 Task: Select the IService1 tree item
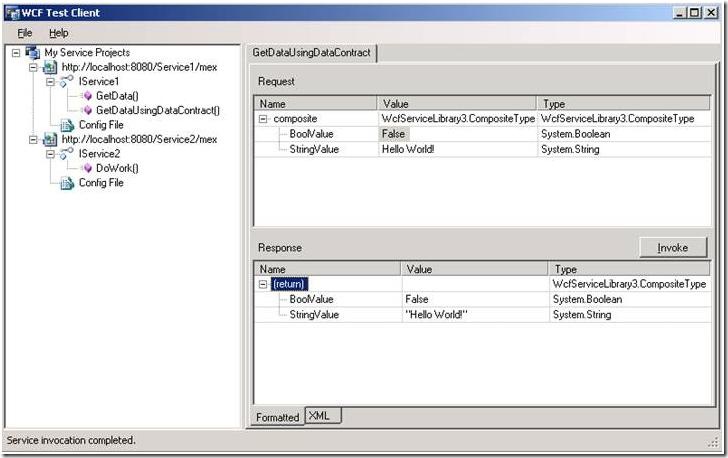99,81
